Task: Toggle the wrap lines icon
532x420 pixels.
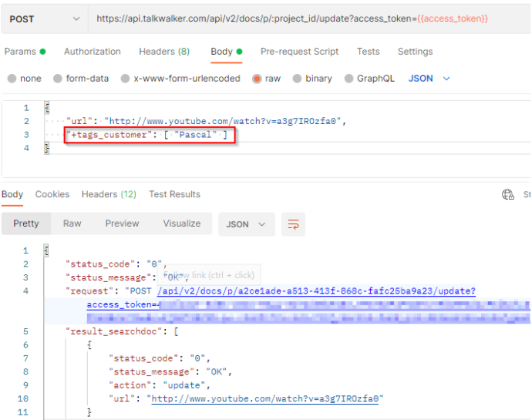Action: [293, 224]
